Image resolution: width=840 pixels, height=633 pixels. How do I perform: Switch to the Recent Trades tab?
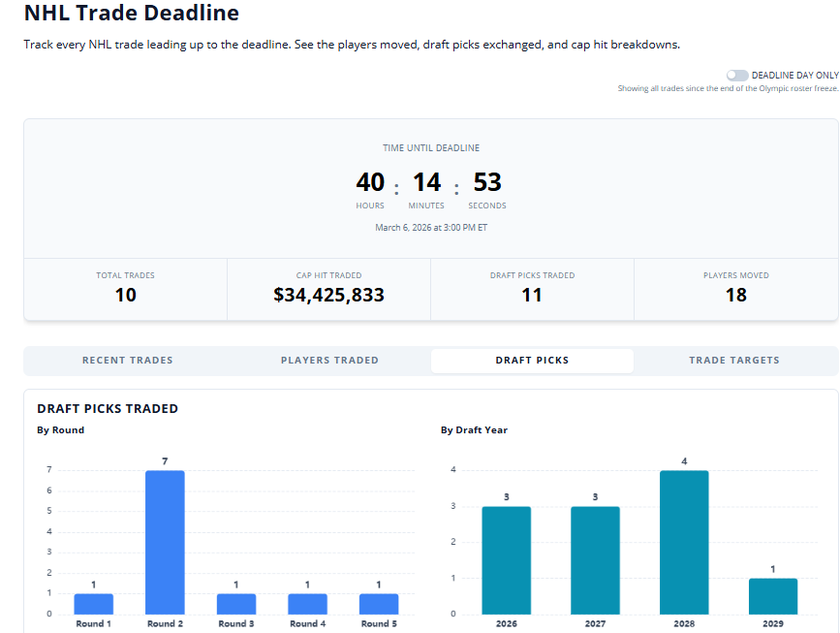point(127,361)
